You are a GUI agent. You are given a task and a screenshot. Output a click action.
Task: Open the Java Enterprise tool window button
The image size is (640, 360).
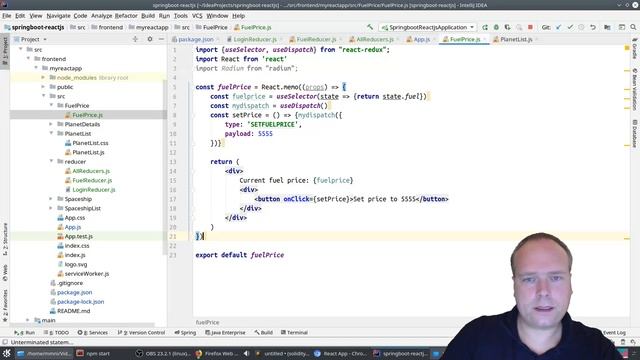click(x=225, y=333)
